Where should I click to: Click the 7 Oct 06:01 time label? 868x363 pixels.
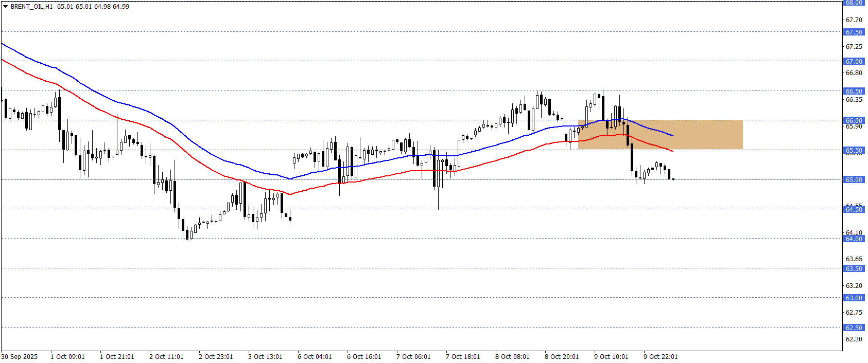(x=413, y=357)
